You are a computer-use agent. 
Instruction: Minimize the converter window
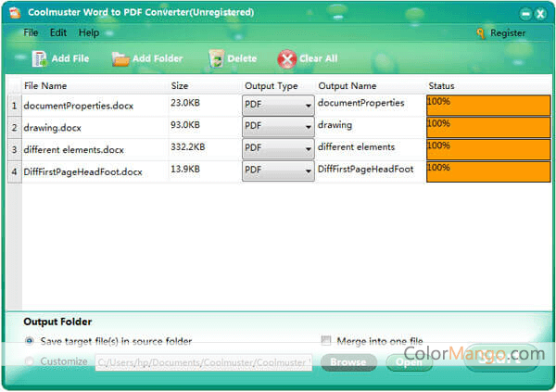524,14
